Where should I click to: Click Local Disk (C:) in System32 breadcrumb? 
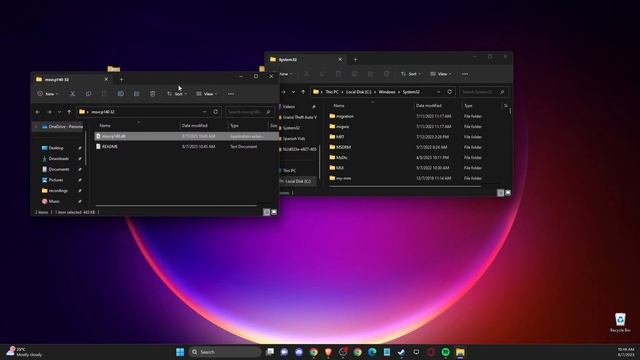click(x=358, y=92)
